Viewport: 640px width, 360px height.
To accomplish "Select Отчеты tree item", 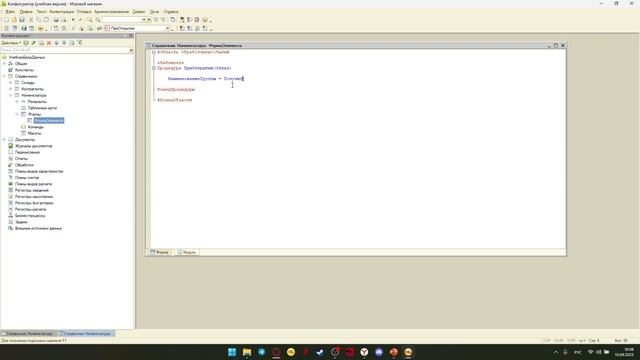I will coord(21,159).
